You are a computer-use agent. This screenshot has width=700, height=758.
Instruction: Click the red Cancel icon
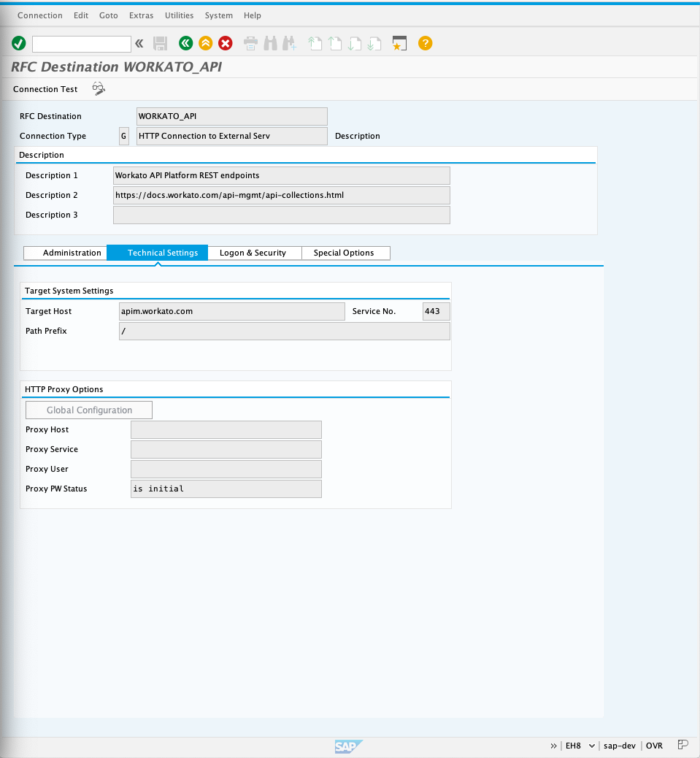click(226, 44)
